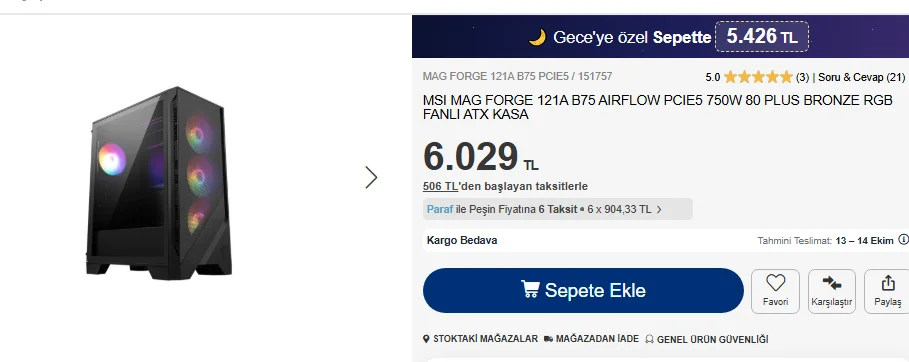
Task: Click the Paylaş share icon
Action: tap(888, 283)
